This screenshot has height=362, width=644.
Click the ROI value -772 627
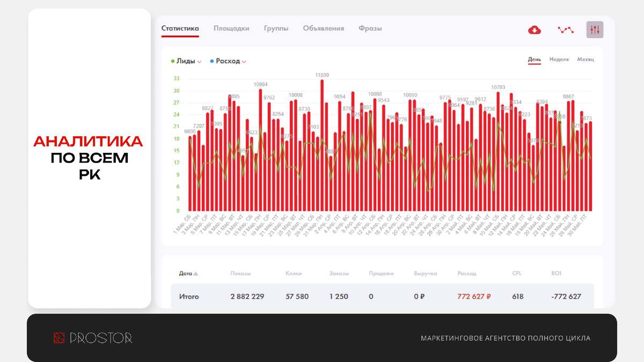[x=566, y=297]
